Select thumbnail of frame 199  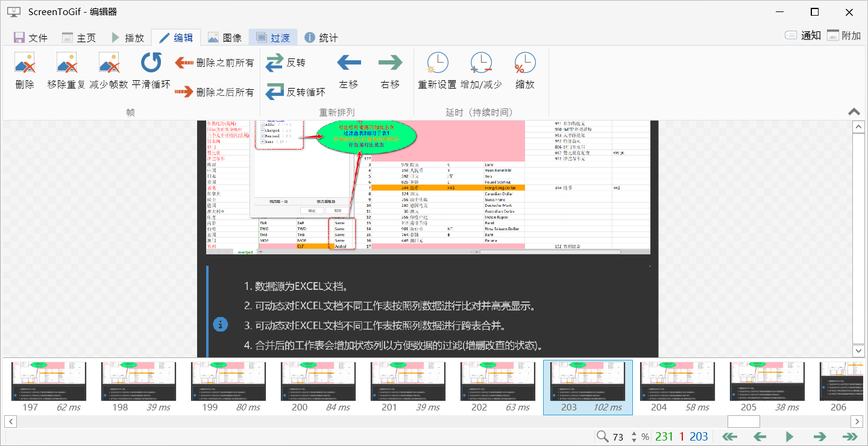(x=228, y=381)
